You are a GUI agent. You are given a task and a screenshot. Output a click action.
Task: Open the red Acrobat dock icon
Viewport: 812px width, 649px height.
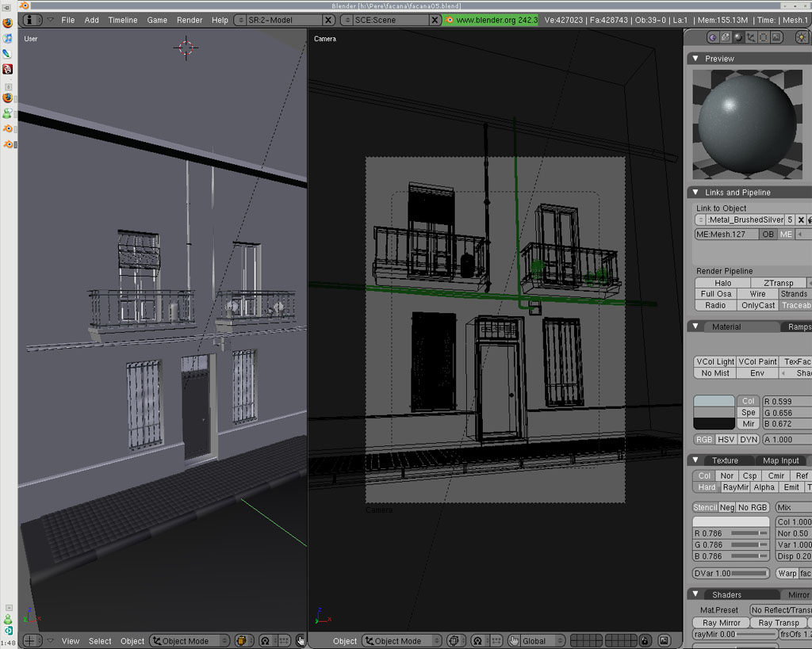(x=7, y=69)
